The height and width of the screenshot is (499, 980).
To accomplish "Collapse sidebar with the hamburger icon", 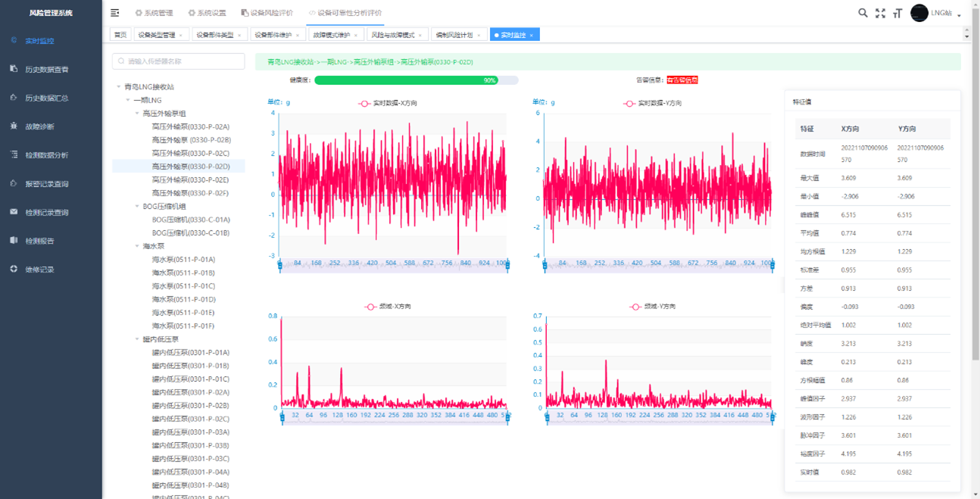I will coord(115,13).
